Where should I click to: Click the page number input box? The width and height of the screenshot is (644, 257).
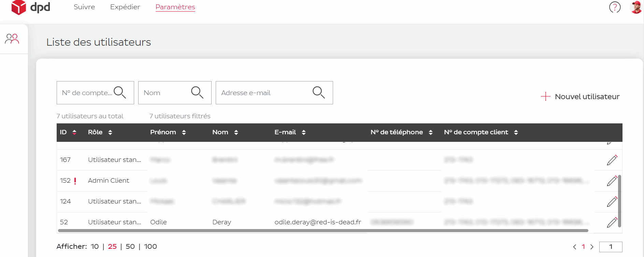coord(611,247)
